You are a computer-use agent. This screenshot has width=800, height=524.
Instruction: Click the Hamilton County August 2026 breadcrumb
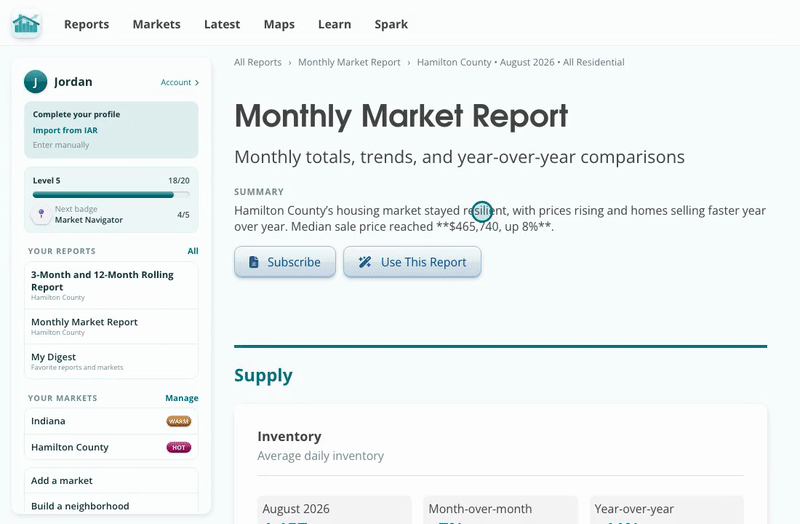(520, 62)
